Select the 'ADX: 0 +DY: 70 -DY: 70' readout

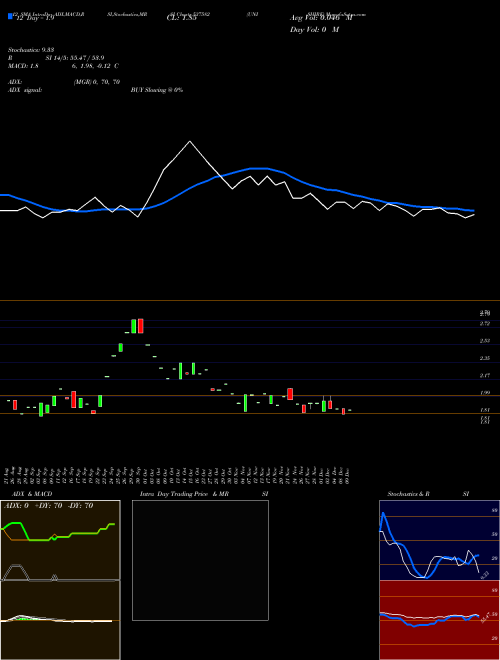[x=48, y=506]
